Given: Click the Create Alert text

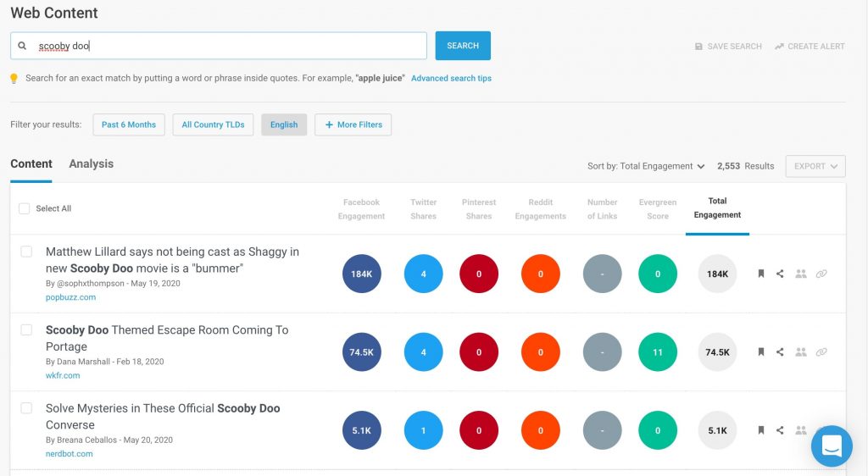Looking at the screenshot, I should 816,47.
